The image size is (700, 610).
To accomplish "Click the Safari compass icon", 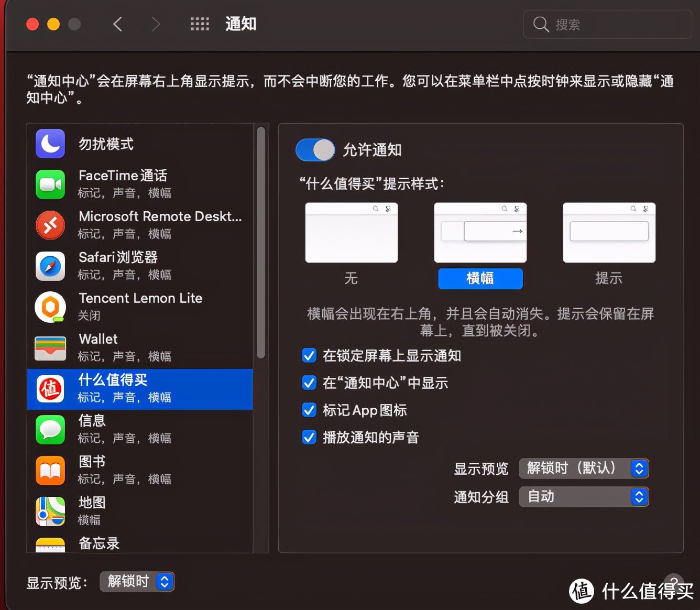I will (50, 266).
